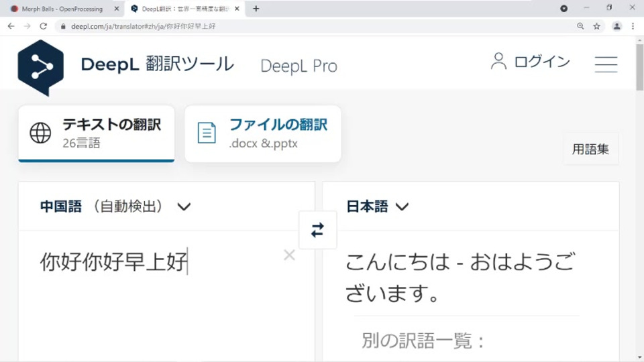Open the hamburger menu
The image size is (644, 362).
pyautogui.click(x=606, y=64)
